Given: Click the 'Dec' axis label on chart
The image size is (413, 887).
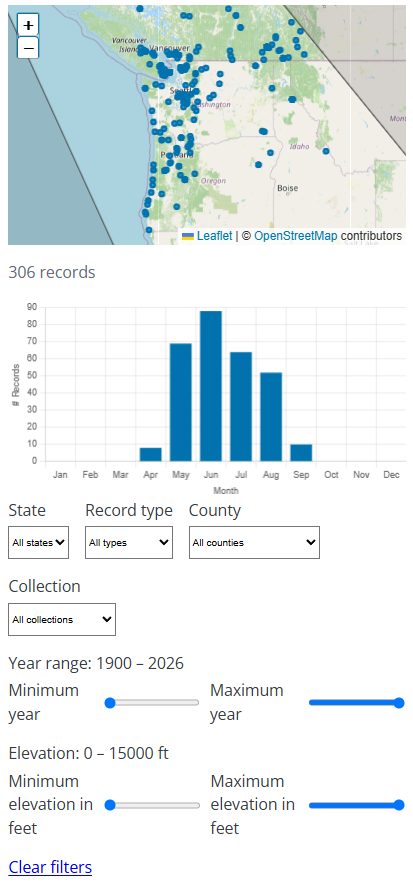Looking at the screenshot, I should pyautogui.click(x=392, y=475).
